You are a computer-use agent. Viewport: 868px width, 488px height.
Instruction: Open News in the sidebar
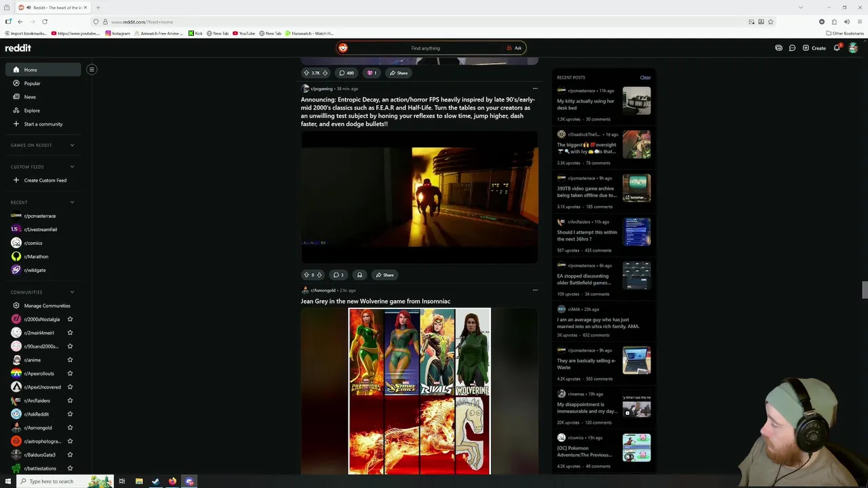tap(43, 97)
